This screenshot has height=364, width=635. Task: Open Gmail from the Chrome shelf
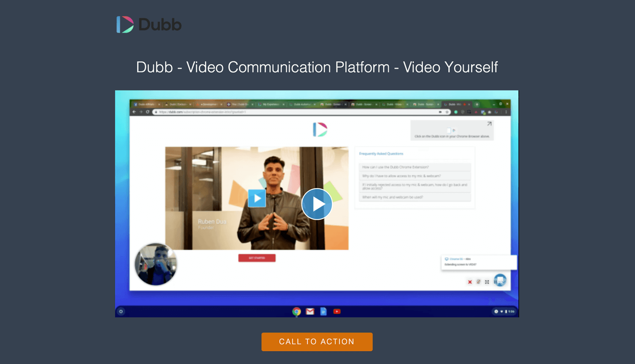pos(310,311)
